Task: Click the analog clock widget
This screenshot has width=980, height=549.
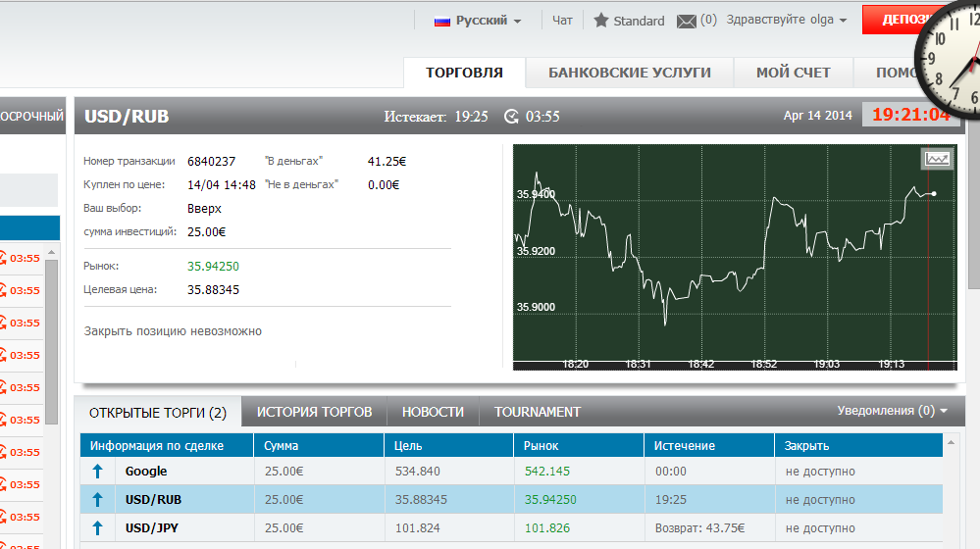Action: click(950, 60)
